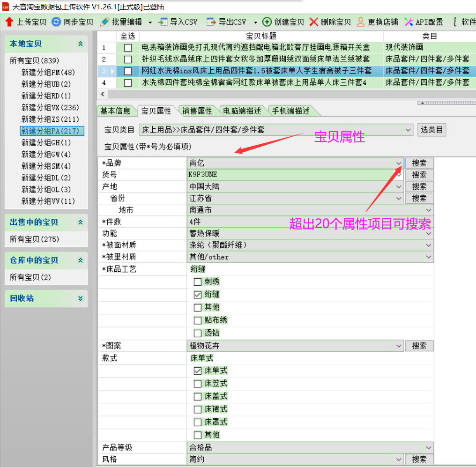Open the 品牌 brand dropdown
The height and width of the screenshot is (467, 476).
pyautogui.click(x=398, y=163)
